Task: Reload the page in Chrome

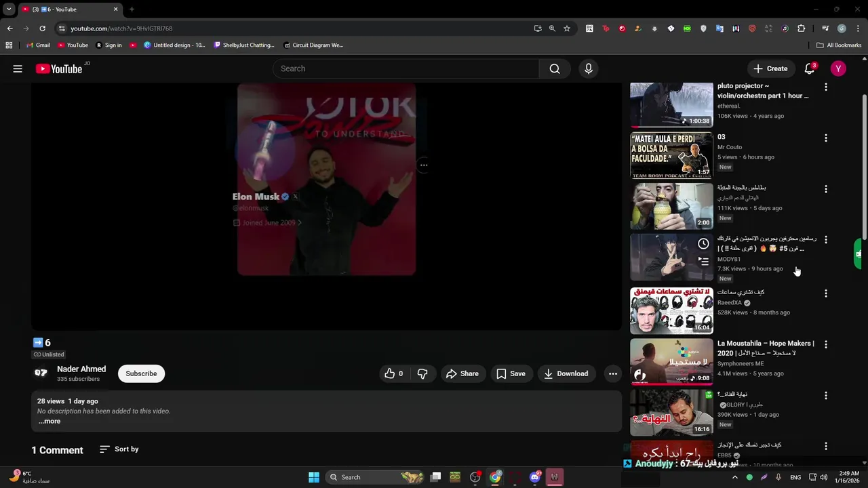Action: (42, 28)
